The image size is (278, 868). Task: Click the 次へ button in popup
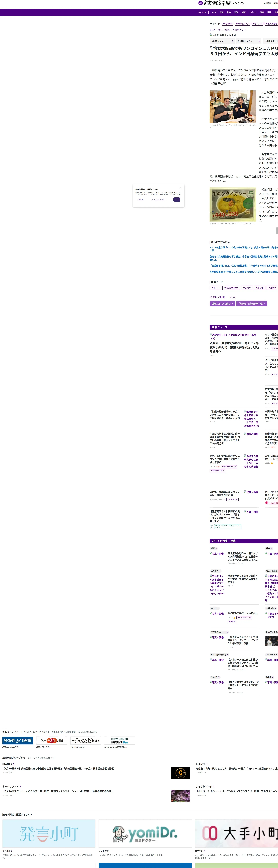click(177, 199)
